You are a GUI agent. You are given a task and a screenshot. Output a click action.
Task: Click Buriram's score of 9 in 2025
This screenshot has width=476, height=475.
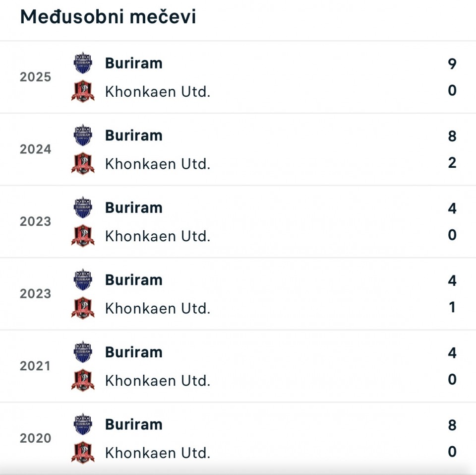(452, 64)
